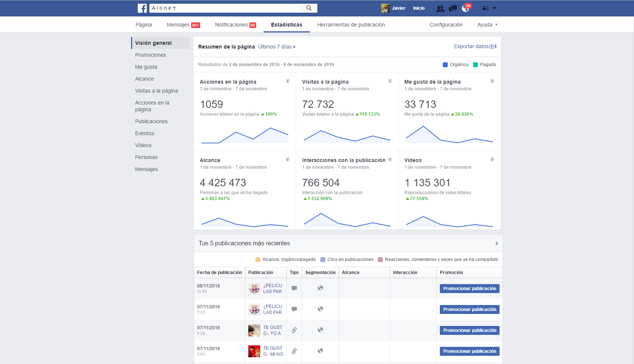Expand the Ayuda dropdown menu
This screenshot has height=364, width=634.
point(487,25)
